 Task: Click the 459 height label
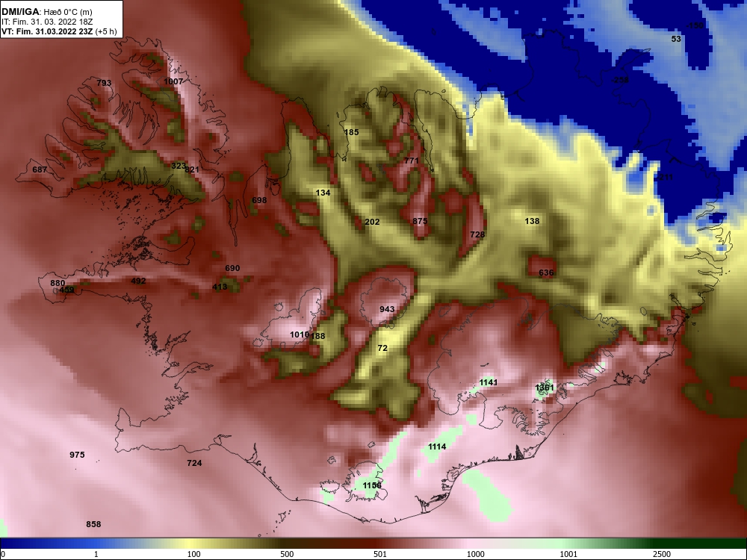point(66,290)
